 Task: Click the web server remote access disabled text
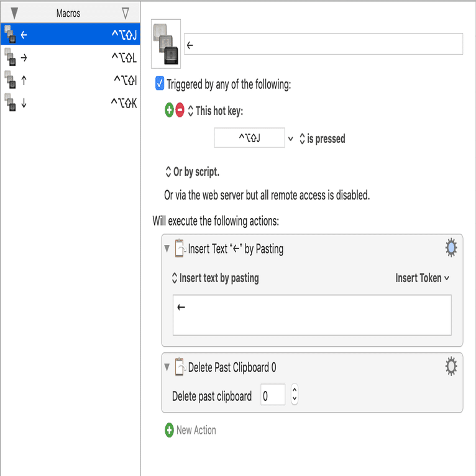click(267, 195)
